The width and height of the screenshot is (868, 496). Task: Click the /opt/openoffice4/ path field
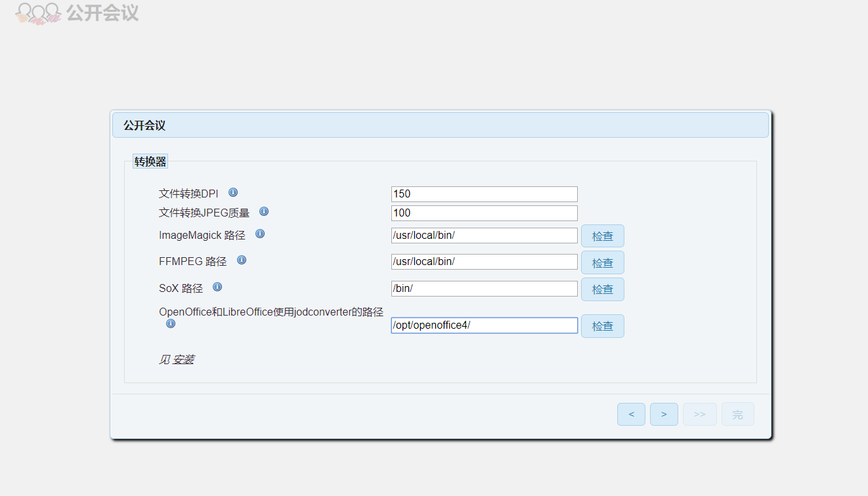485,325
